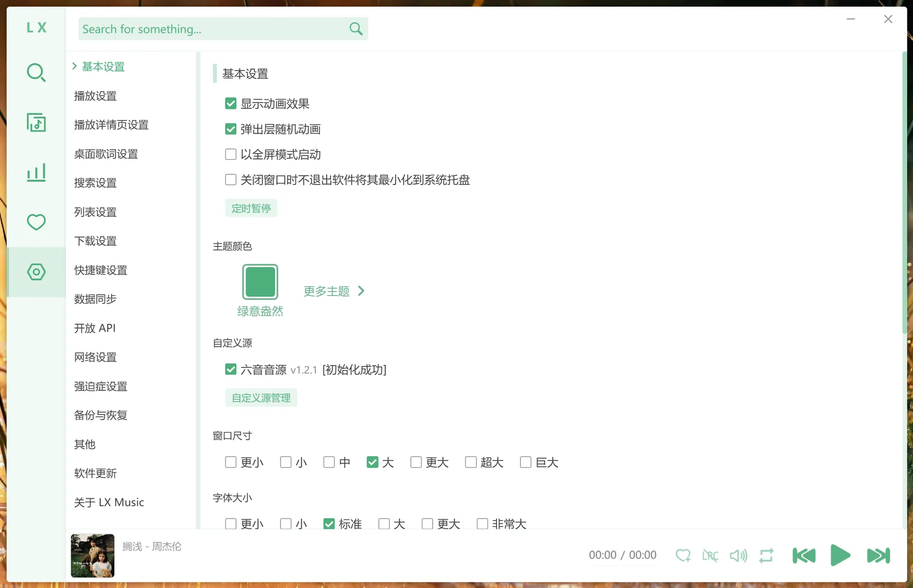The width and height of the screenshot is (913, 588).
Task: Click the magnifier icon in search box
Action: tap(356, 29)
